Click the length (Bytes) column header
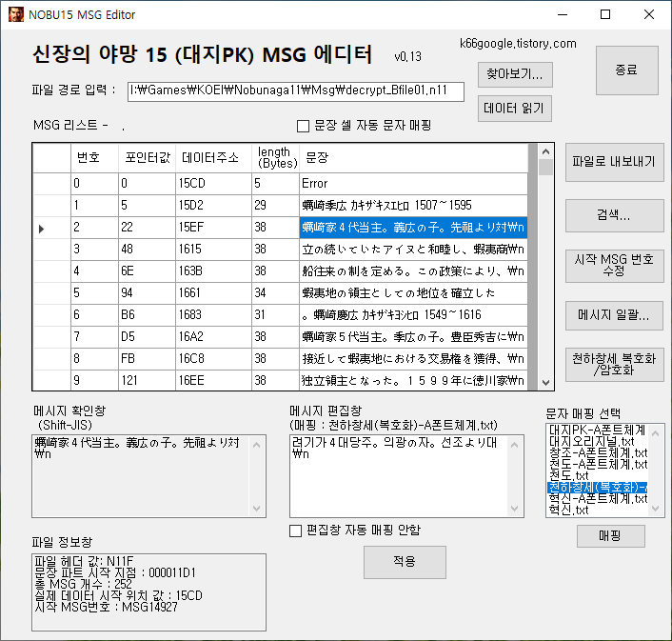The width and height of the screenshot is (672, 641). click(x=276, y=158)
